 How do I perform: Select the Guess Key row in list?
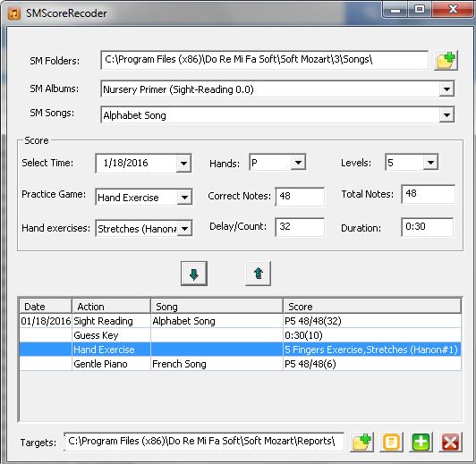coord(241,335)
